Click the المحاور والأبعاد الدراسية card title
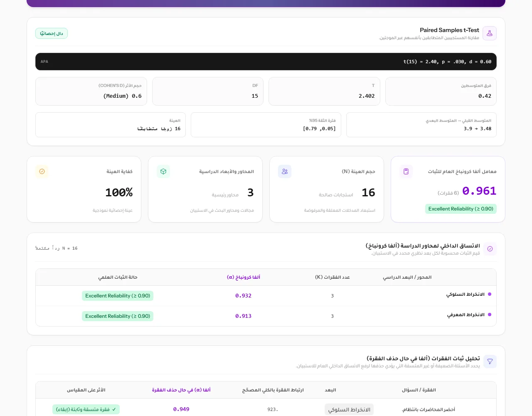Viewport: 532px width, 416px height. (226, 171)
